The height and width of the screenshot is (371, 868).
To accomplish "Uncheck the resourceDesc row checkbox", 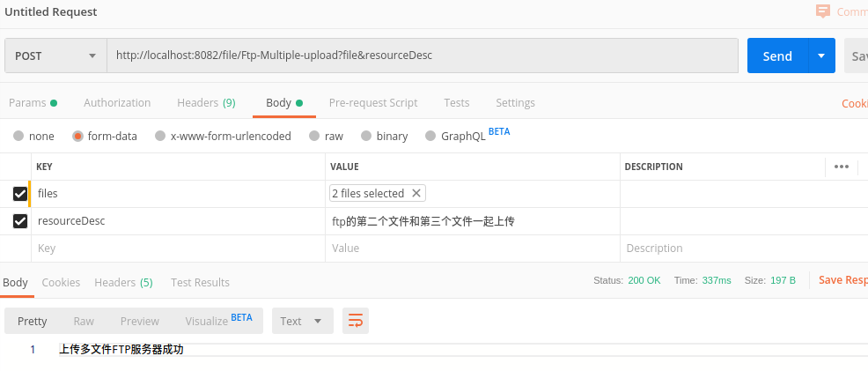I will click(x=20, y=221).
